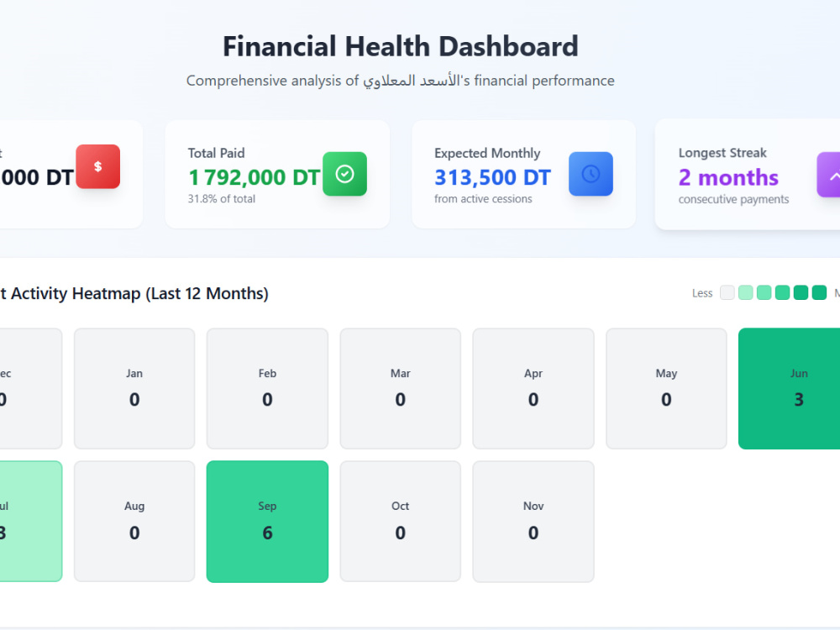The height and width of the screenshot is (630, 840).
Task: Click the from active cessions text
Action: tap(483, 199)
